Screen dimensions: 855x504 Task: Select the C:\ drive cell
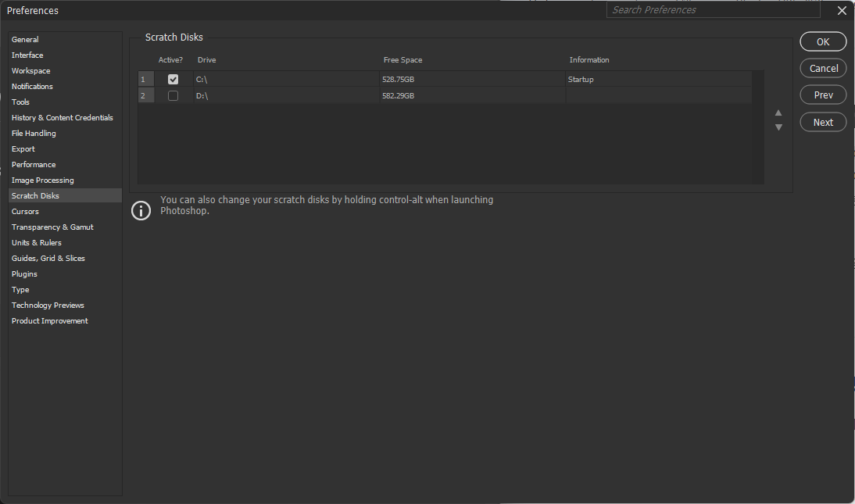pos(286,80)
